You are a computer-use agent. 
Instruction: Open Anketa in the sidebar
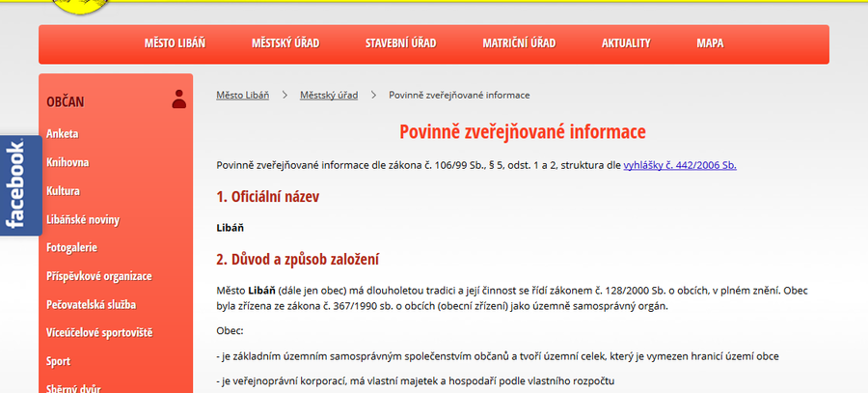pyautogui.click(x=63, y=134)
